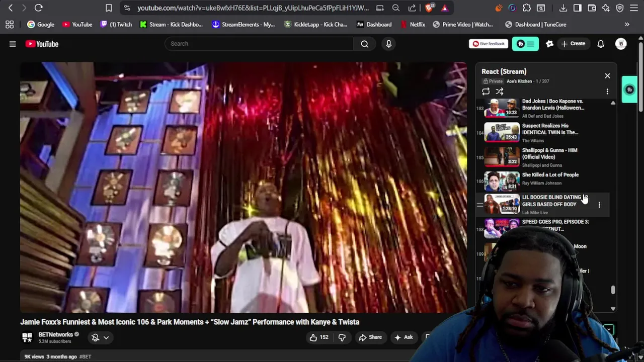Open the browser main hamburger menu
Viewport: 644px width, 362px height.
point(634,8)
